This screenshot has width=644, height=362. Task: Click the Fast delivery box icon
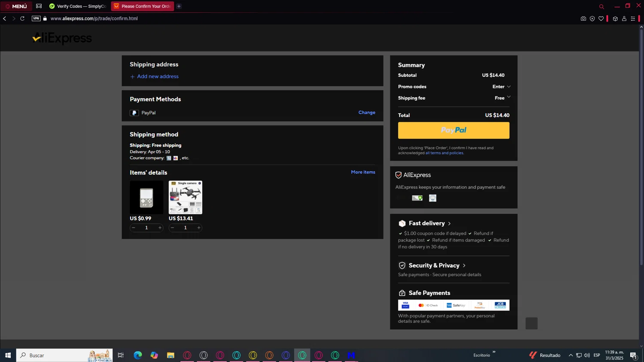click(x=402, y=223)
